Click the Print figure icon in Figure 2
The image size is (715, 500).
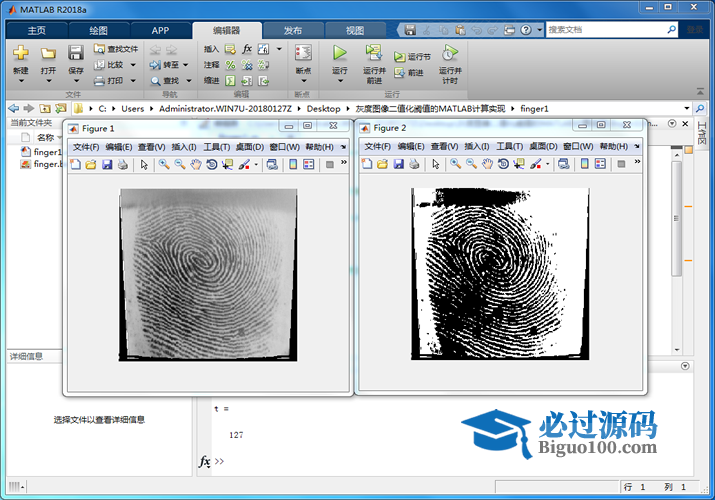[x=414, y=164]
